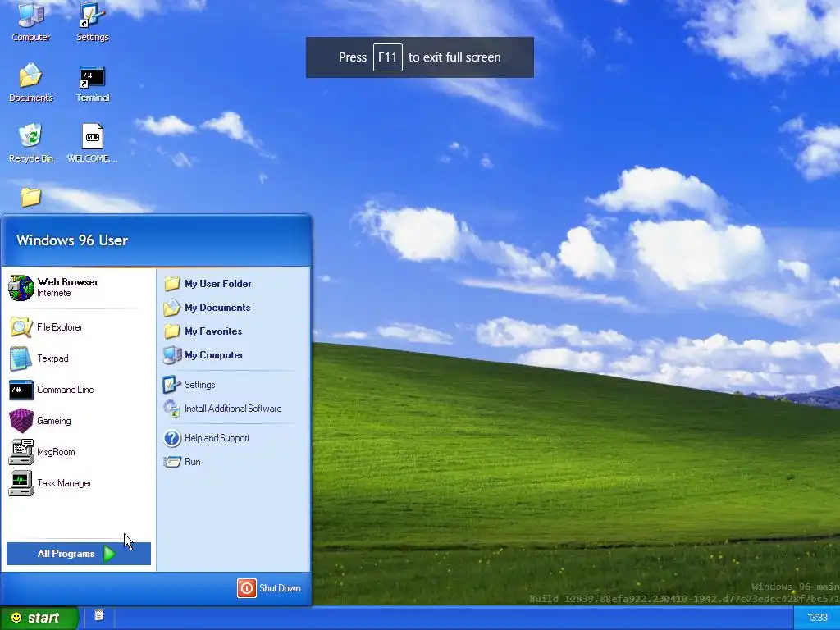Open Gameing in start menu
Viewport: 840px width, 630px height.
(x=78, y=421)
